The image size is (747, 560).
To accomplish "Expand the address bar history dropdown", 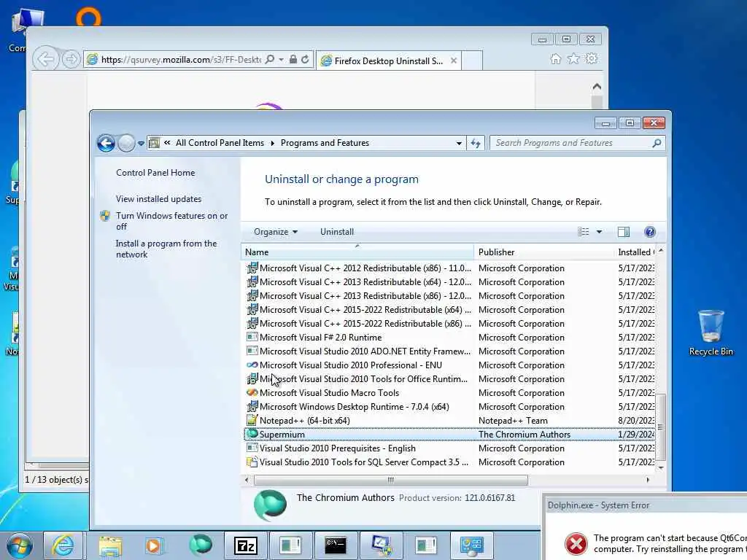I will click(x=459, y=143).
